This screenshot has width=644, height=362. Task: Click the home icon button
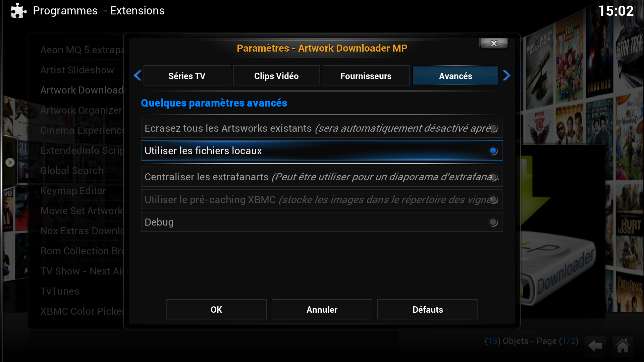[623, 346]
